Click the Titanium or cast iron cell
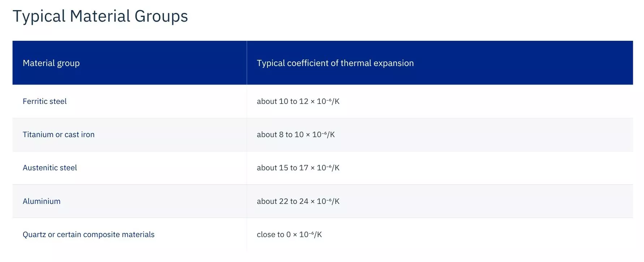The image size is (644, 262). pos(129,135)
